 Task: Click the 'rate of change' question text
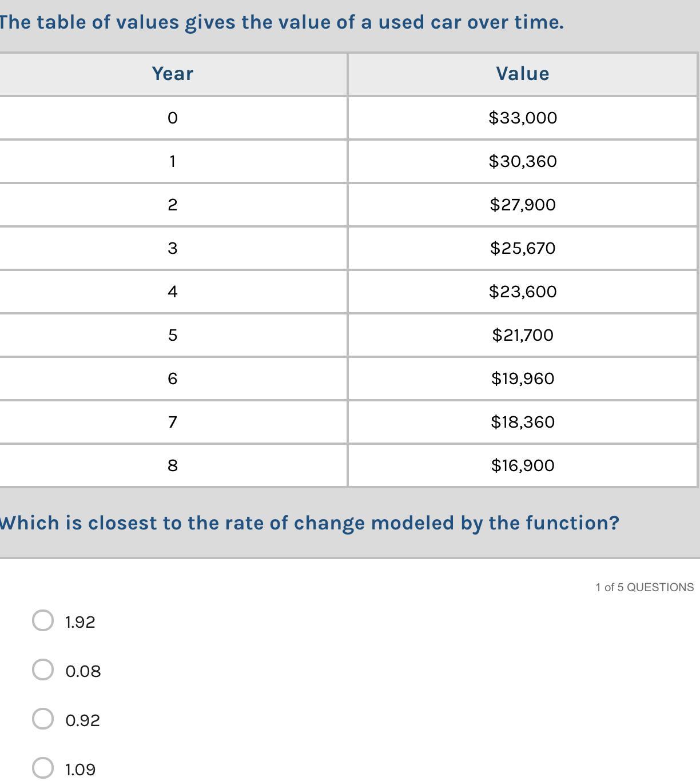(x=309, y=523)
